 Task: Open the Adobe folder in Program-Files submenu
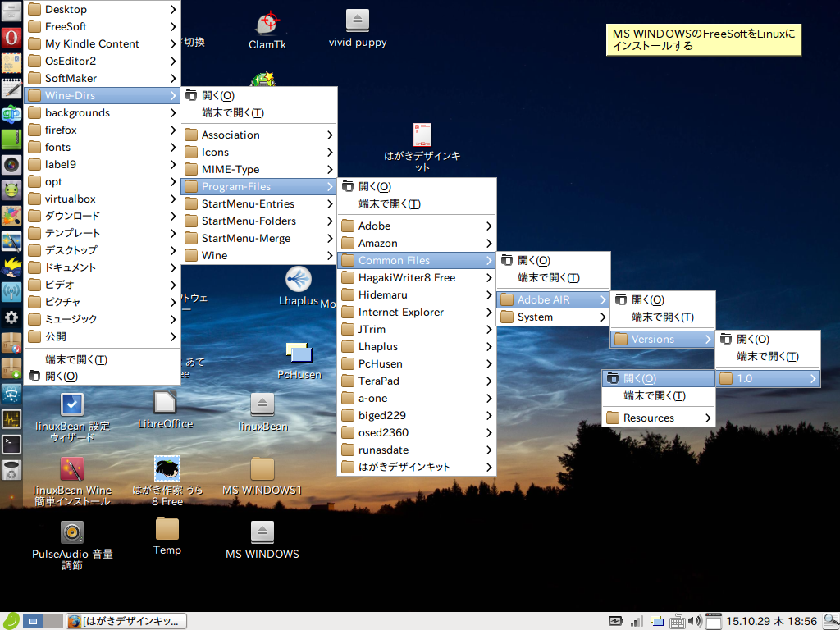point(416,226)
